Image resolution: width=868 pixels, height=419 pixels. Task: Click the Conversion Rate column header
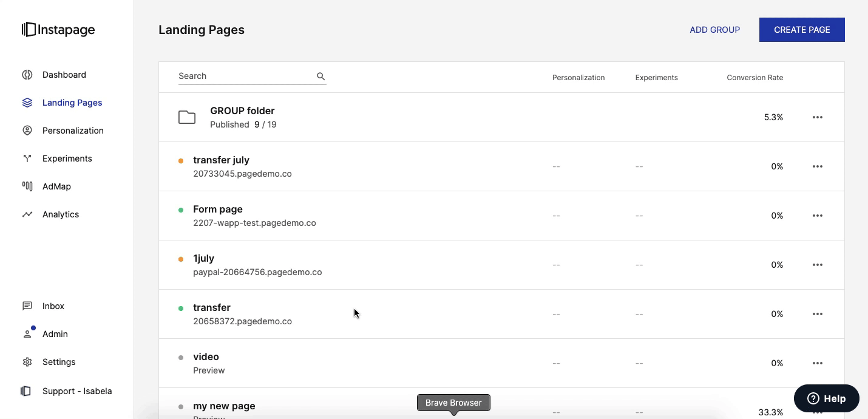[x=755, y=78]
